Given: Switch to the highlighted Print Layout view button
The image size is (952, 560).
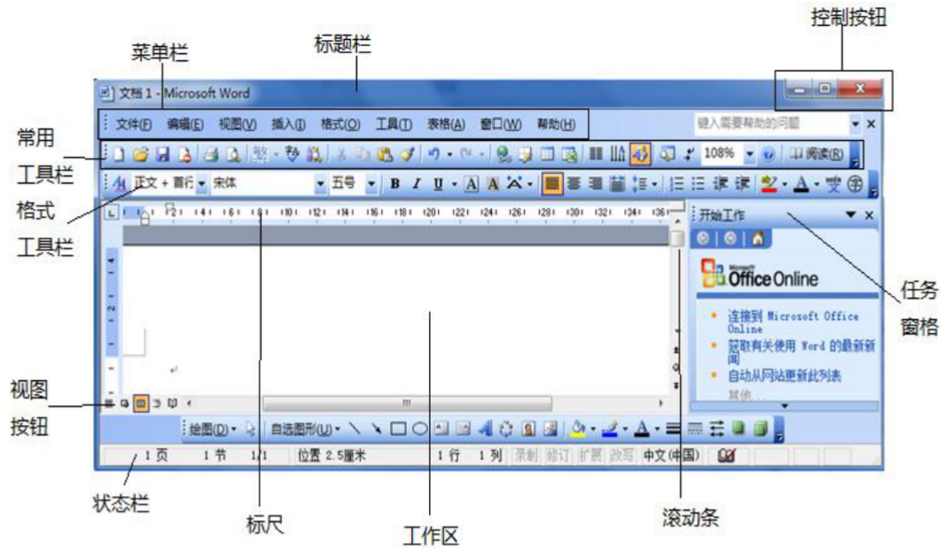Looking at the screenshot, I should click(141, 403).
